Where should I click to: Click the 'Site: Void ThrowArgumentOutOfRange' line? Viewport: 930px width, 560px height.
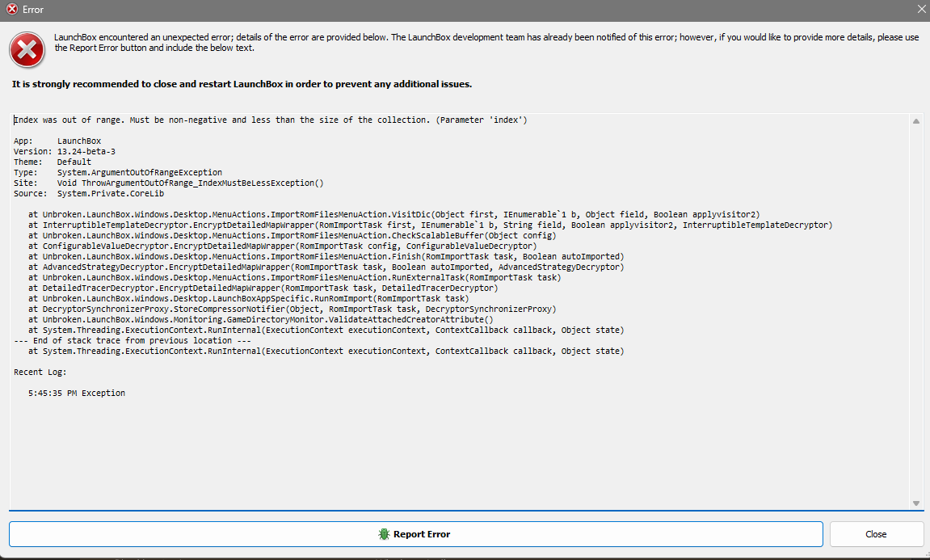coord(168,183)
